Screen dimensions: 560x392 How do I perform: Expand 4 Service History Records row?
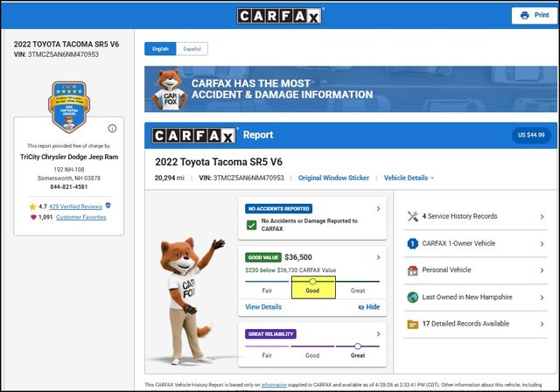tap(542, 216)
